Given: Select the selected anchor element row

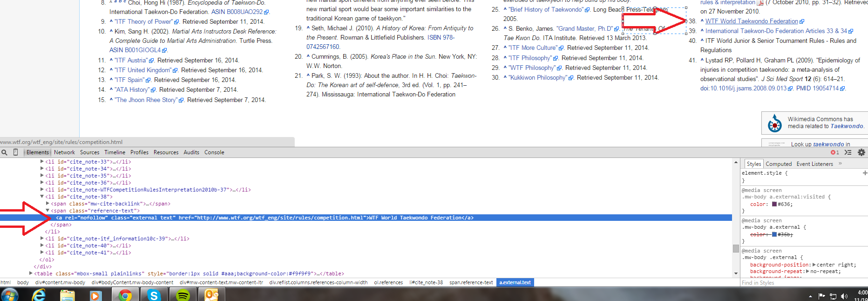Looking at the screenshot, I should (x=366, y=218).
